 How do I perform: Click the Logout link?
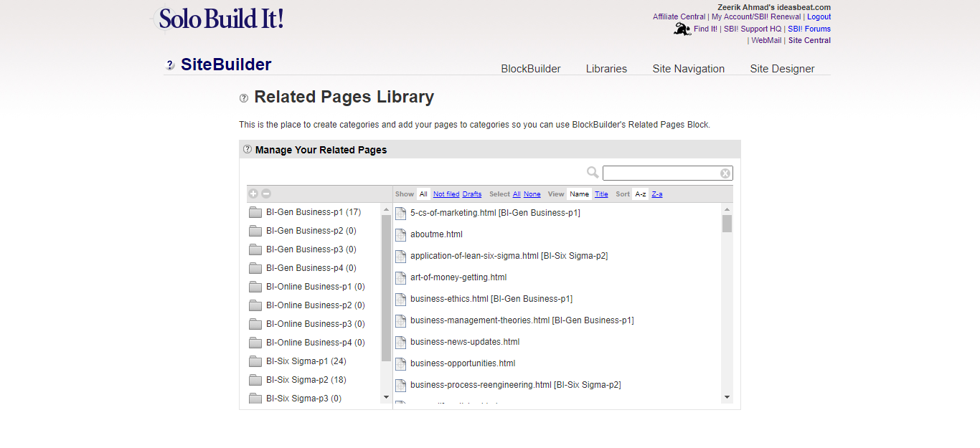[x=819, y=17]
